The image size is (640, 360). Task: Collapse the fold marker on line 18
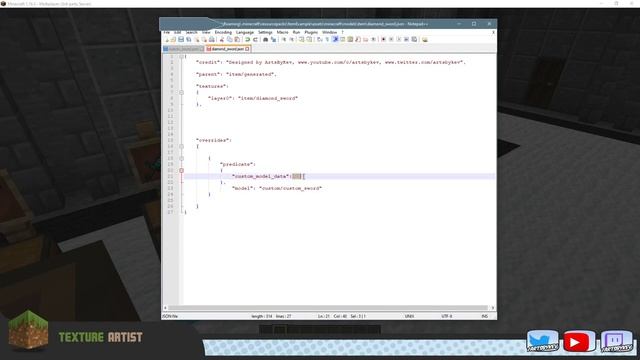pyautogui.click(x=181, y=158)
